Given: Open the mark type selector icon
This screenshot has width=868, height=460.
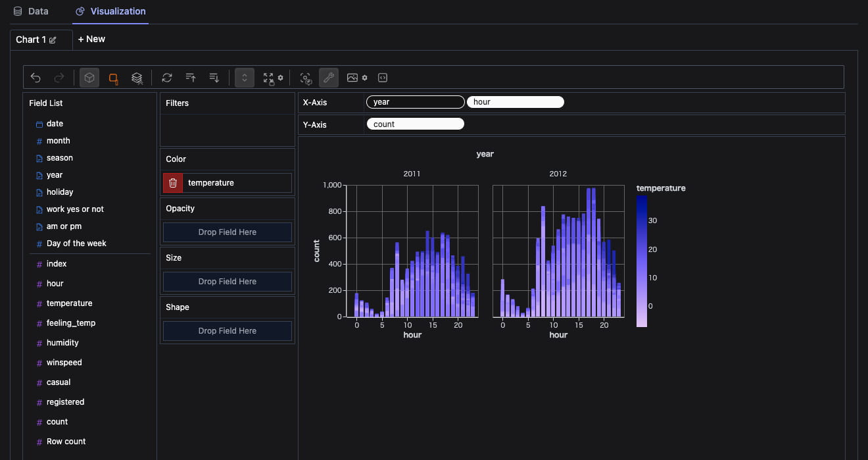Looking at the screenshot, I should tap(113, 78).
